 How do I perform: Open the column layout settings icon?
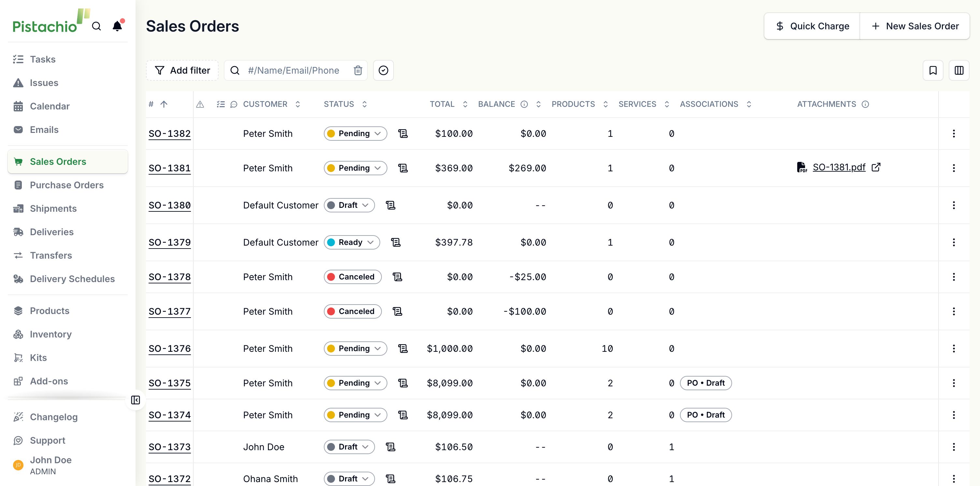959,70
